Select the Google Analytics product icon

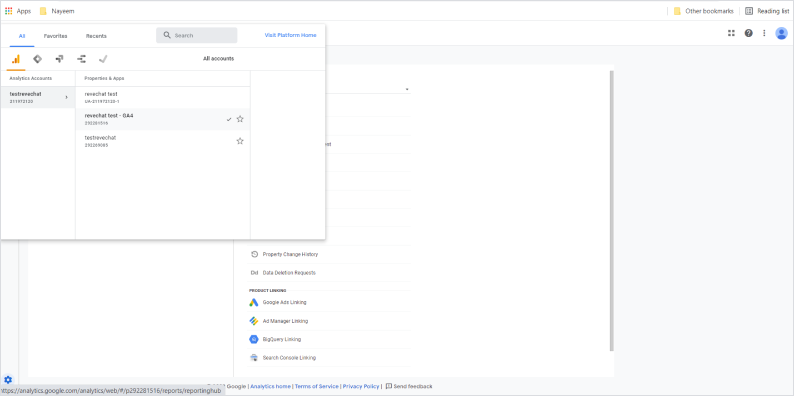click(x=16, y=59)
